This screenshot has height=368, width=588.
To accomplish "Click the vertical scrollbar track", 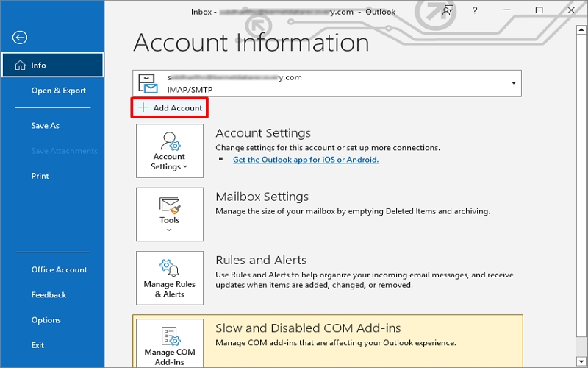I will [x=581, y=345].
